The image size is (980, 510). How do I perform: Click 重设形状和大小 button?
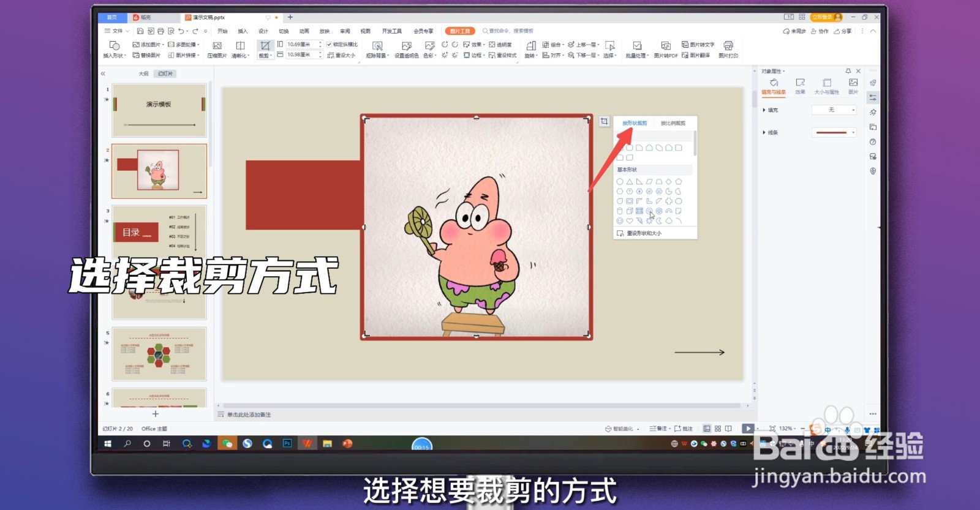(639, 233)
